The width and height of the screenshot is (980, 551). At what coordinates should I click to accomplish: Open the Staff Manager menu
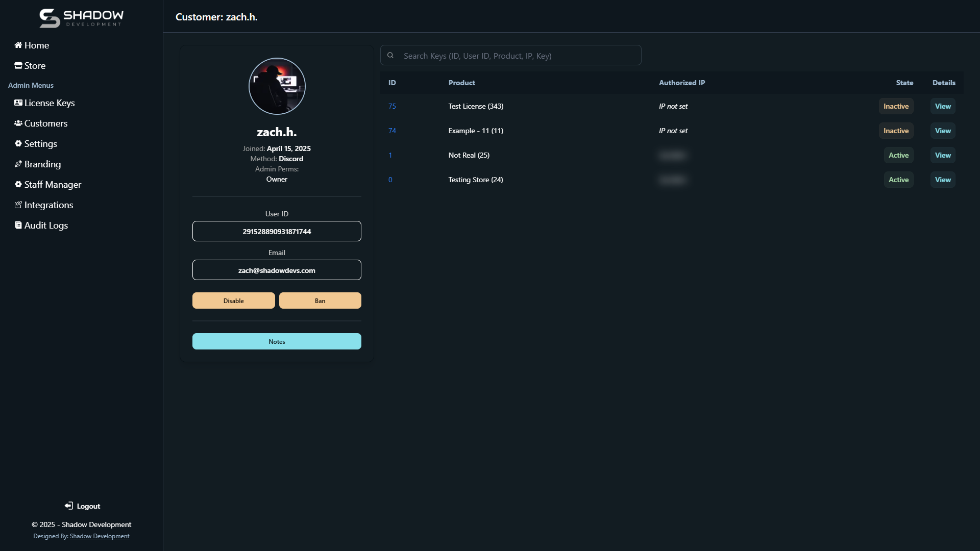[53, 185]
